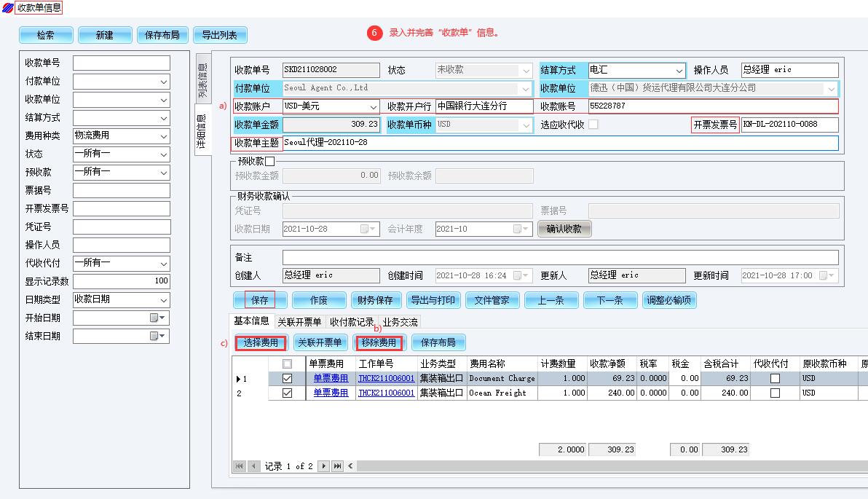This screenshot has width=868, height=499.
Task: Expand the 结算方式 dropdown showing 电汇
Action: (679, 71)
